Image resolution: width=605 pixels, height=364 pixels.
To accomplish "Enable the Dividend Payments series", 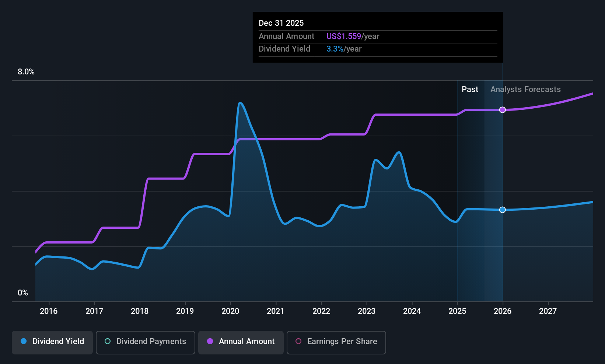I will click(145, 343).
